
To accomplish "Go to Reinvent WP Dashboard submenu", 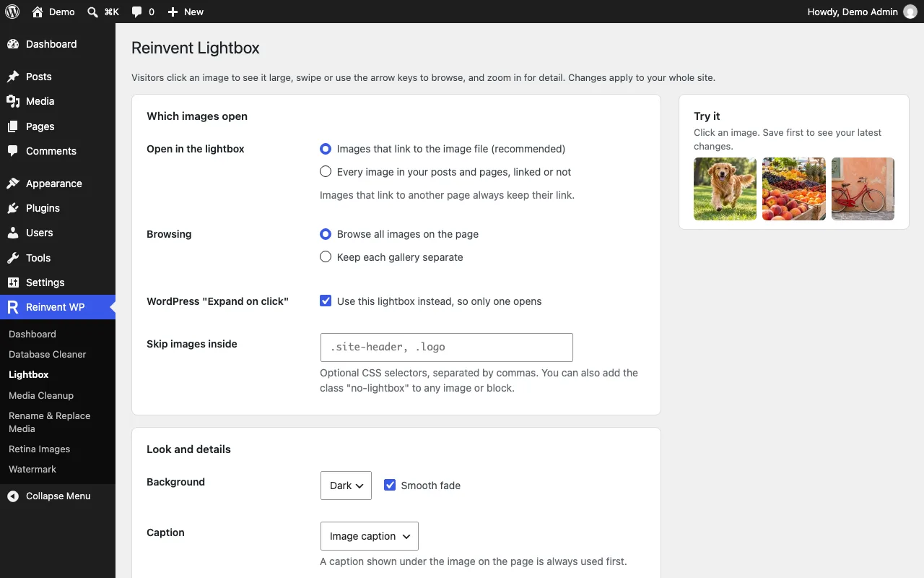I will (32, 335).
